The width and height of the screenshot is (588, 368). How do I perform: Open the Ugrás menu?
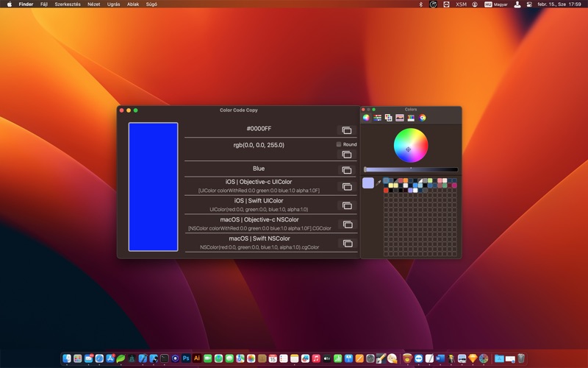point(114,4)
